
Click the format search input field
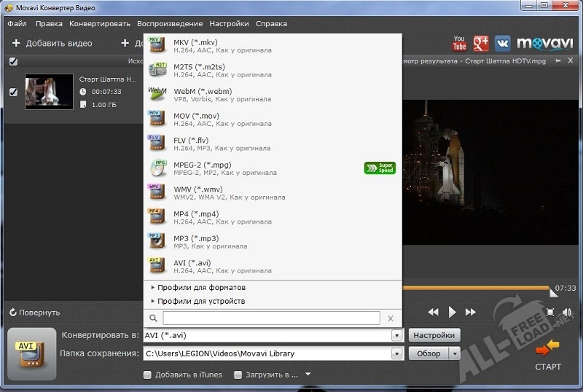(x=271, y=318)
